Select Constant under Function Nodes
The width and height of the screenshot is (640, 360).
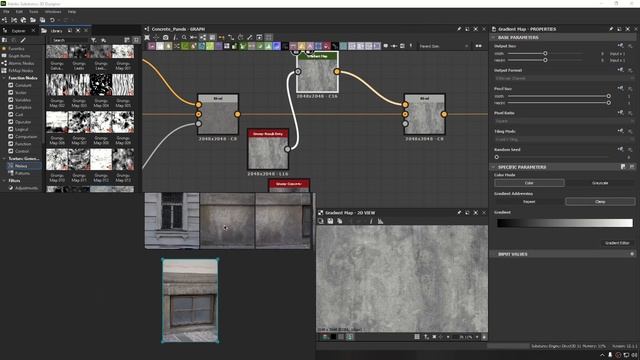(x=23, y=85)
